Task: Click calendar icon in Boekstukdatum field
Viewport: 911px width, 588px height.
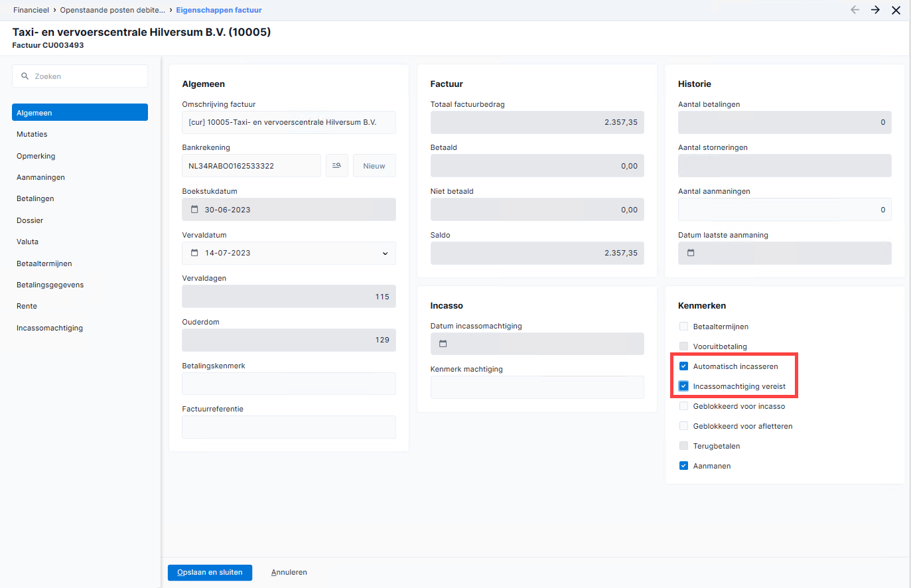Action: [x=194, y=210]
